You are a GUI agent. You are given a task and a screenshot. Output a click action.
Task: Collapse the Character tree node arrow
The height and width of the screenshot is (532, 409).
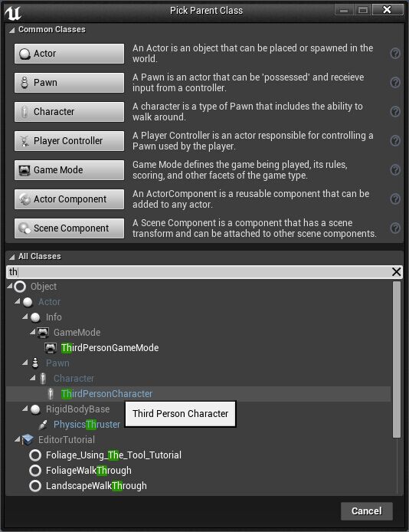tap(32, 378)
